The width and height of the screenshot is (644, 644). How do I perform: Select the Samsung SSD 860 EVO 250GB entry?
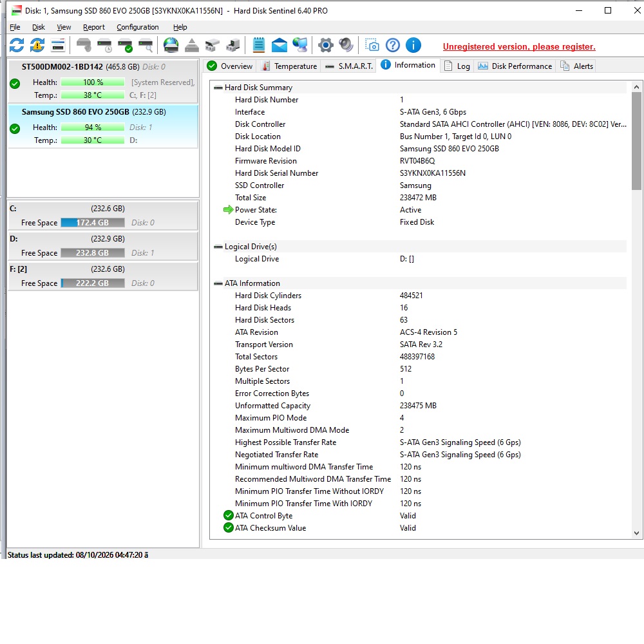click(102, 126)
